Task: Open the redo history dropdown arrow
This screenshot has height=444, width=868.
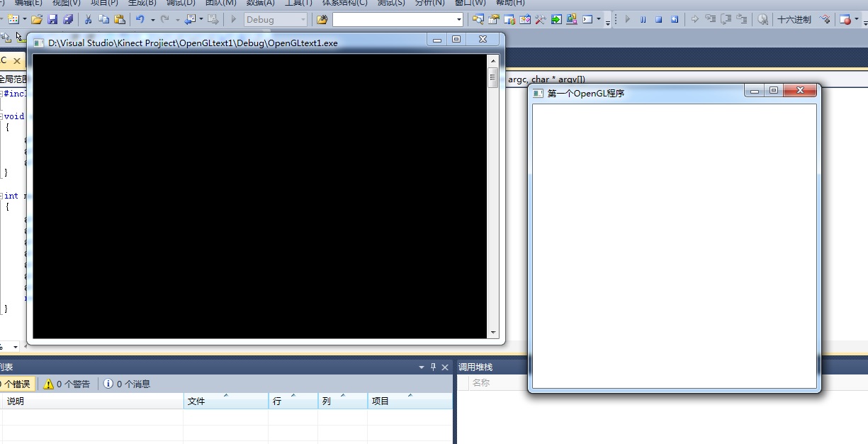Action: (x=176, y=19)
